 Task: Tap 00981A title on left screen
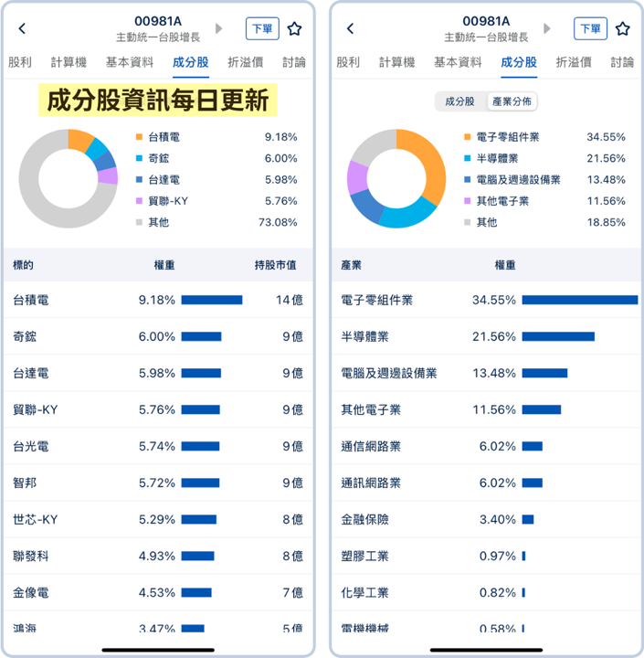pos(158,21)
